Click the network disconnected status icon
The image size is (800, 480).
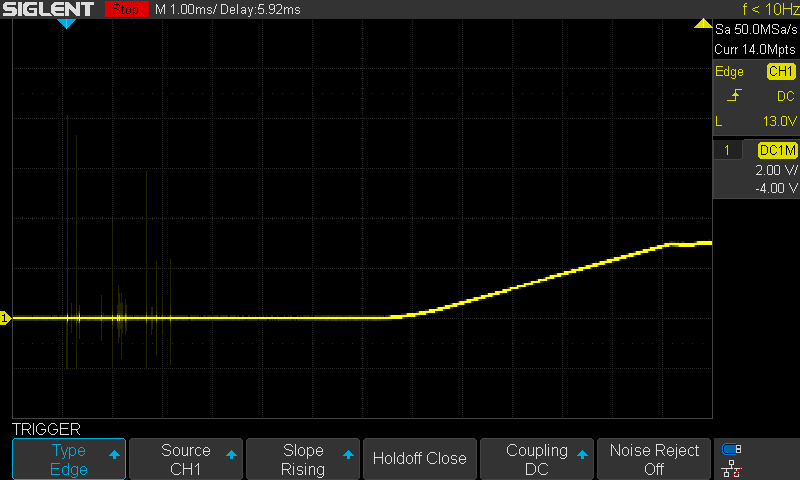(x=732, y=469)
